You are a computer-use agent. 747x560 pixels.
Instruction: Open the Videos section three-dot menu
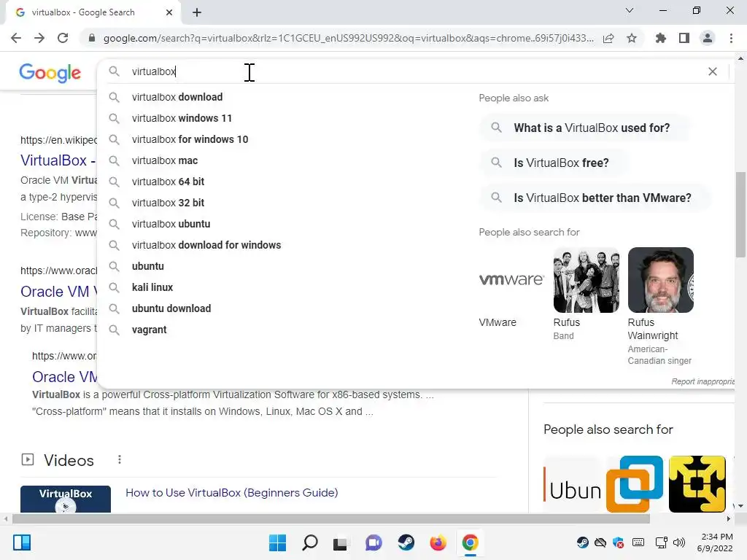[120, 459]
